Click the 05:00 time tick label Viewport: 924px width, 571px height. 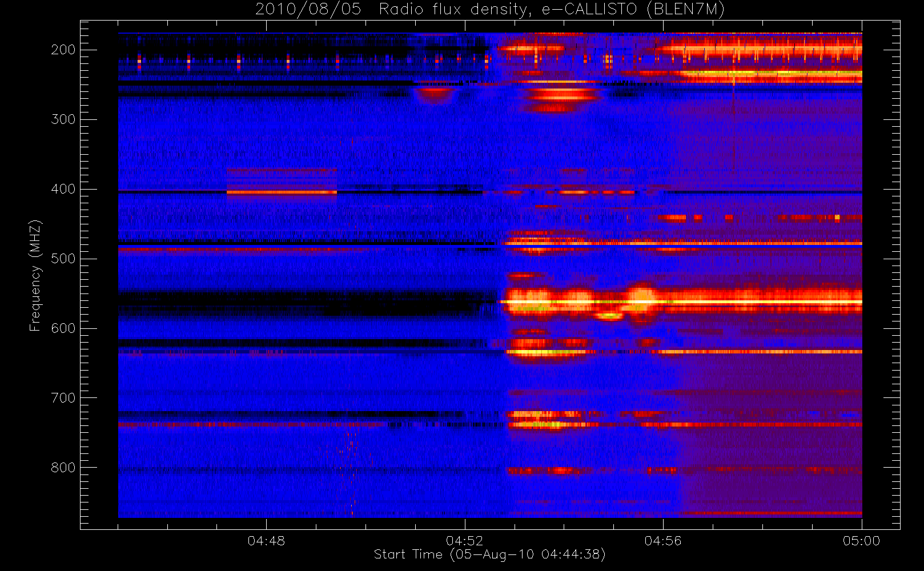pos(861,541)
